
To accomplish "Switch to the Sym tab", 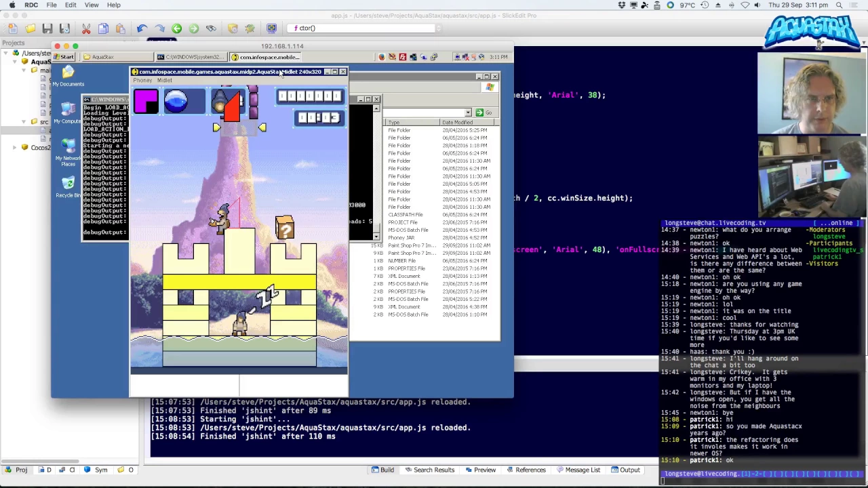I will (96, 470).
